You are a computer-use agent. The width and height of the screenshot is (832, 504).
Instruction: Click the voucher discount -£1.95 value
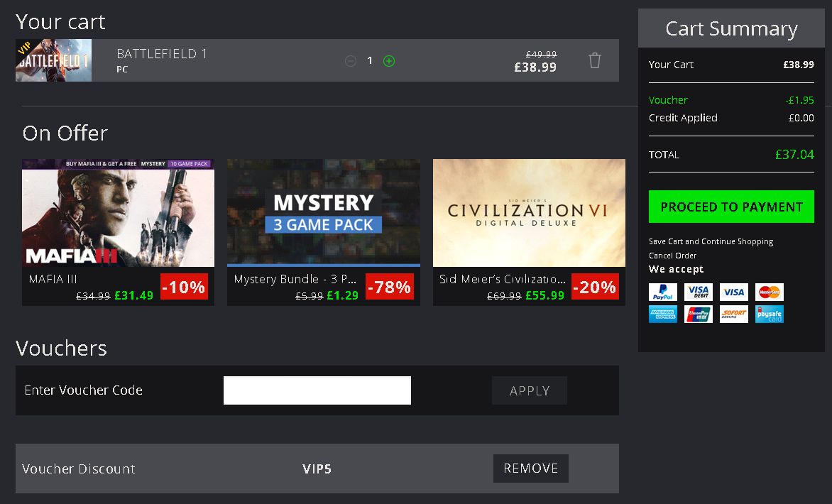pos(799,100)
